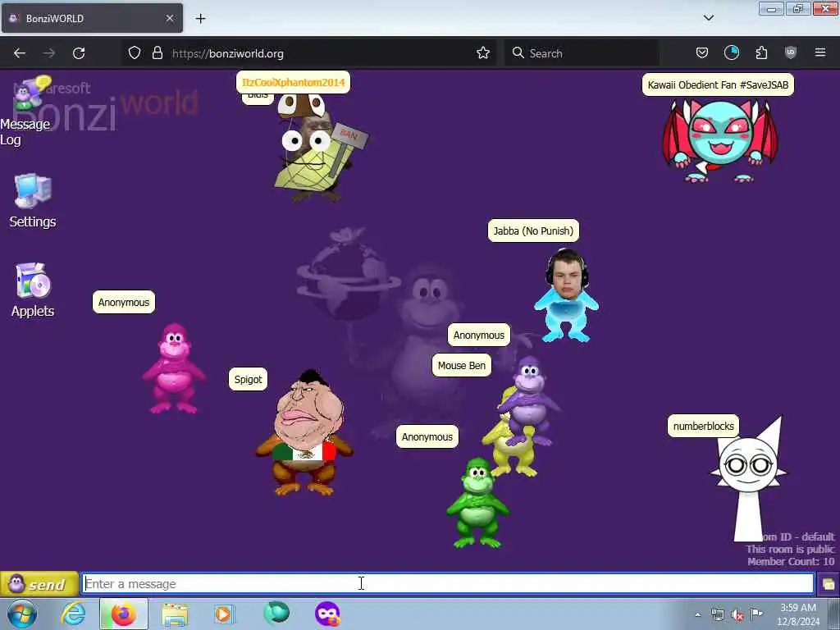The image size is (840, 630).
Task: Open the purple masked taskbar icon
Action: click(x=327, y=614)
